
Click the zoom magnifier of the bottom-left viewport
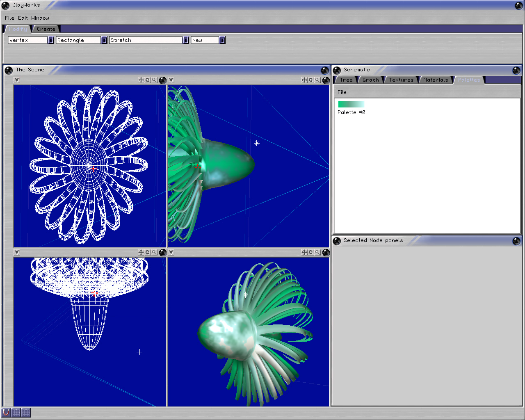coord(154,252)
